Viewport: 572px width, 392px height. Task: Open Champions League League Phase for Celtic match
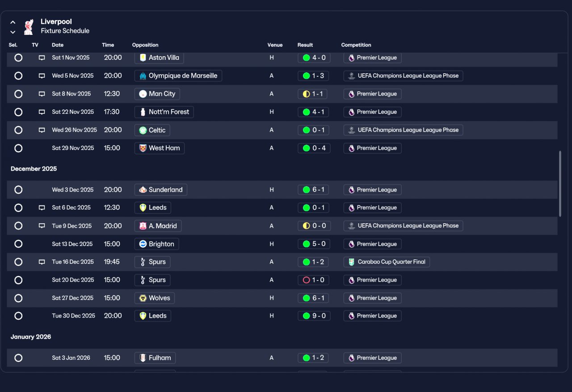(403, 130)
